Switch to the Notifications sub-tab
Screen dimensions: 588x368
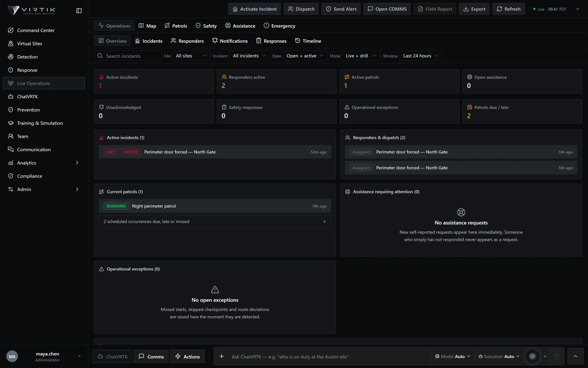[230, 41]
